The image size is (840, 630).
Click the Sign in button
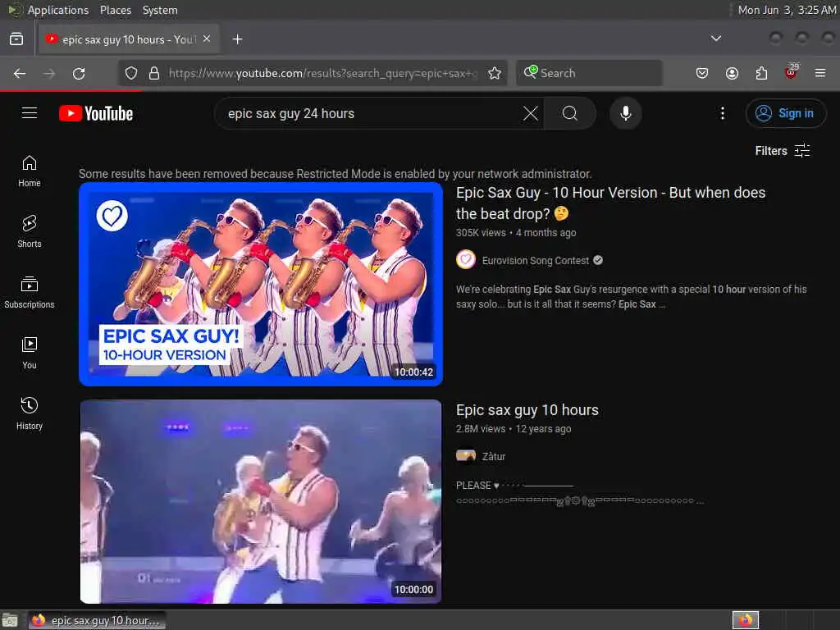[x=786, y=113]
